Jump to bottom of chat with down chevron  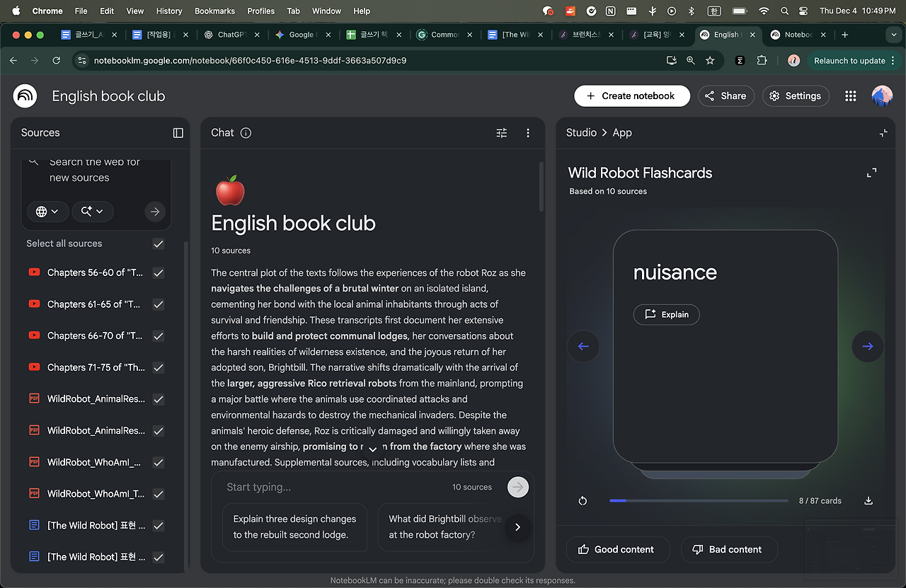tap(372, 449)
